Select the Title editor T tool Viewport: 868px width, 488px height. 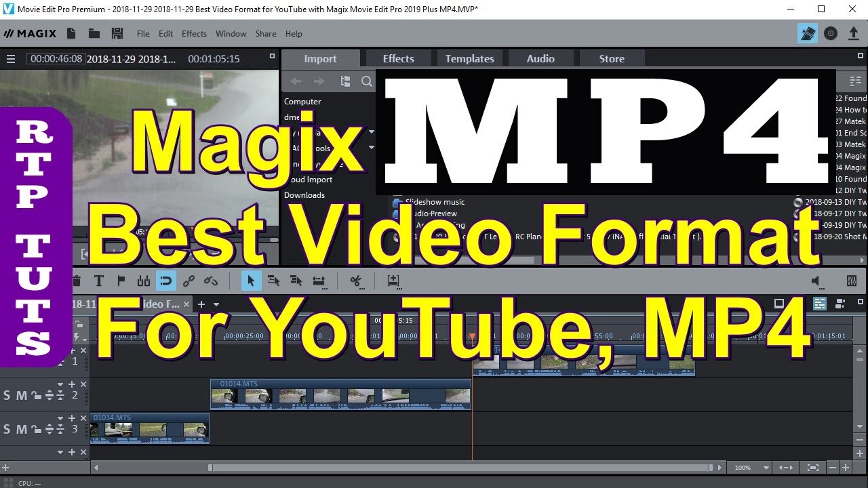(99, 281)
